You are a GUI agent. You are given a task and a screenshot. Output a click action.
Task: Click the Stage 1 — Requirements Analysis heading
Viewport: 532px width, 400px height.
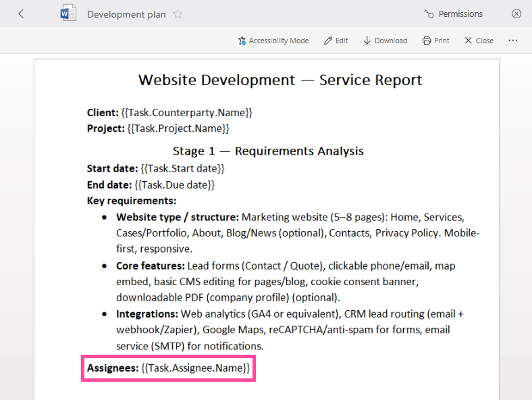pos(268,151)
